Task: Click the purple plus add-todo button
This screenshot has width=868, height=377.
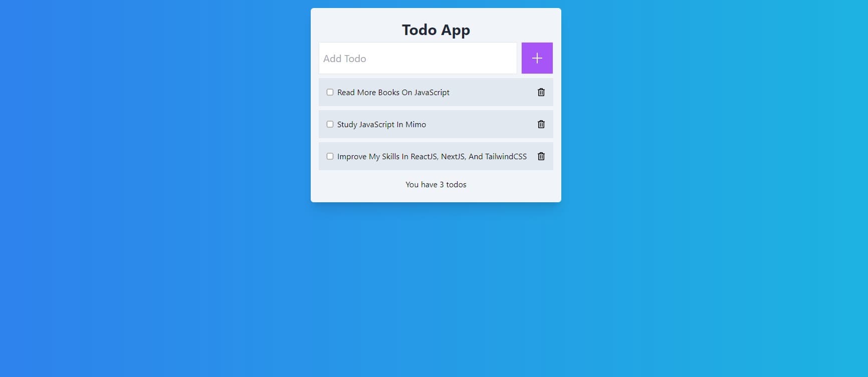Action: [x=537, y=58]
